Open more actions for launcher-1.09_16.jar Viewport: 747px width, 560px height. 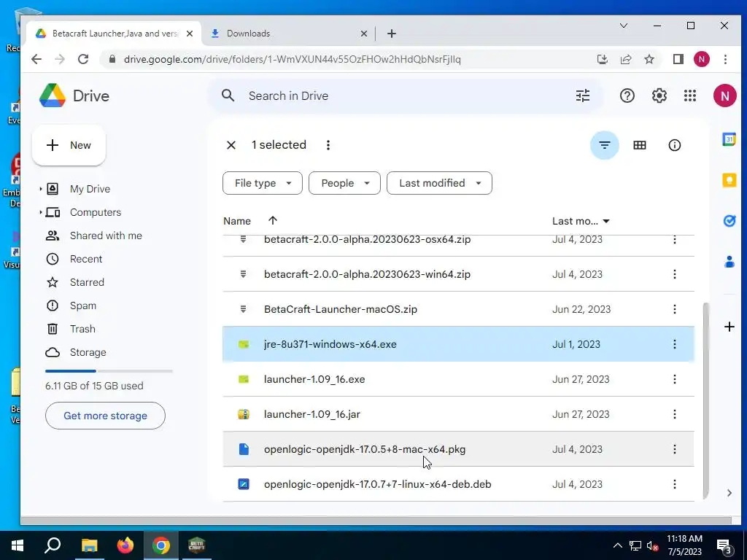[x=675, y=414]
